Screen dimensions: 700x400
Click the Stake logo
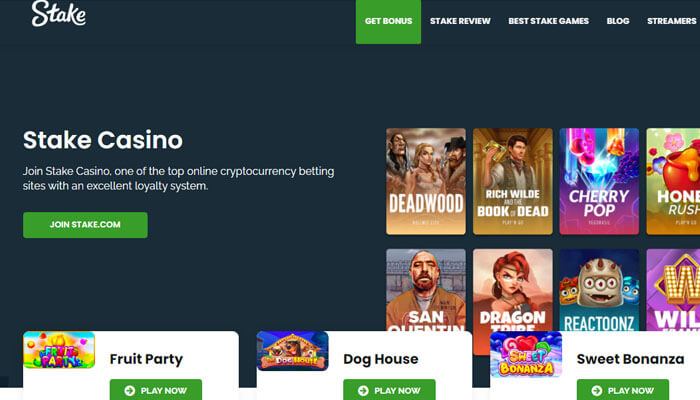(58, 13)
